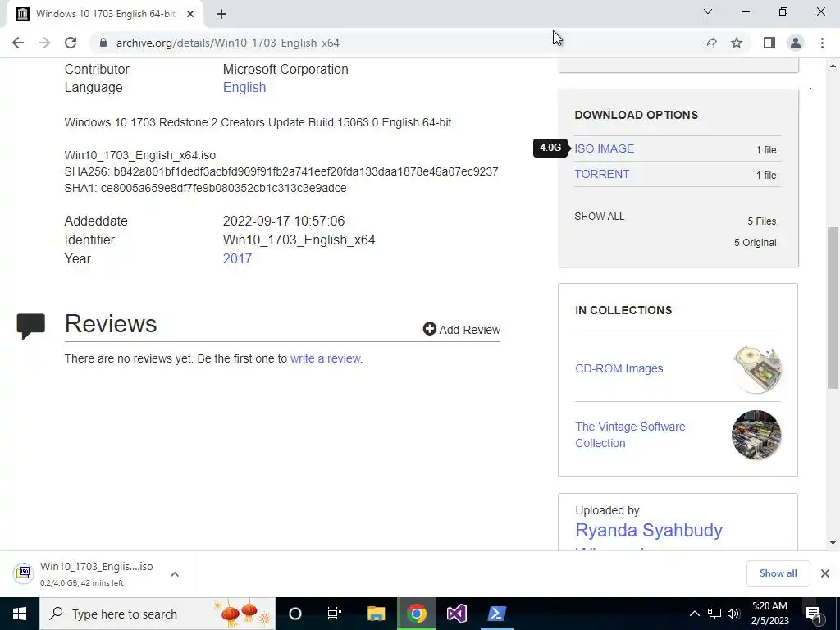Click the scrollbar up arrow

click(833, 66)
